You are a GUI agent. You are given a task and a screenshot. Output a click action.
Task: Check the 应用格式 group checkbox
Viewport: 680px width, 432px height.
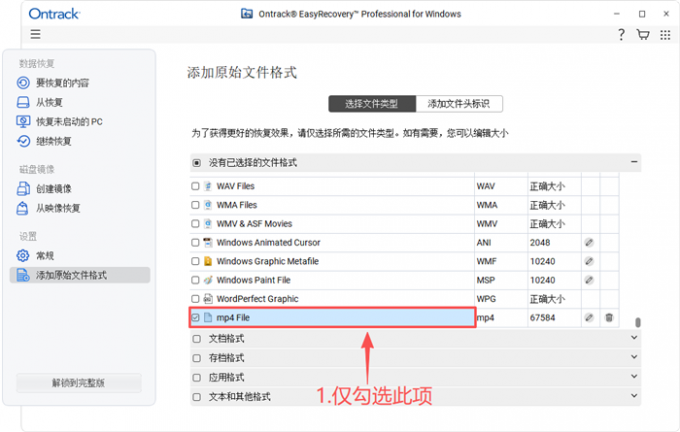tap(197, 377)
